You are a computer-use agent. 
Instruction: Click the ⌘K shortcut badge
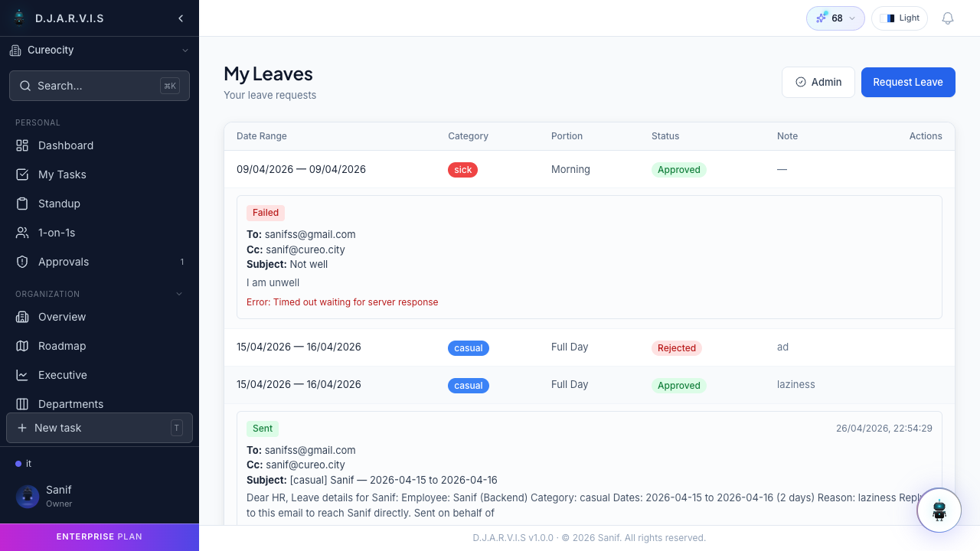[x=170, y=86]
